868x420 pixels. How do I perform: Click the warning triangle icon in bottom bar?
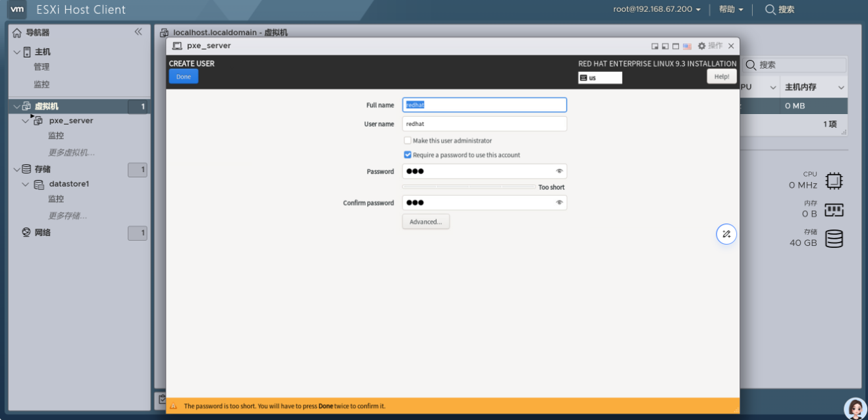pos(174,406)
